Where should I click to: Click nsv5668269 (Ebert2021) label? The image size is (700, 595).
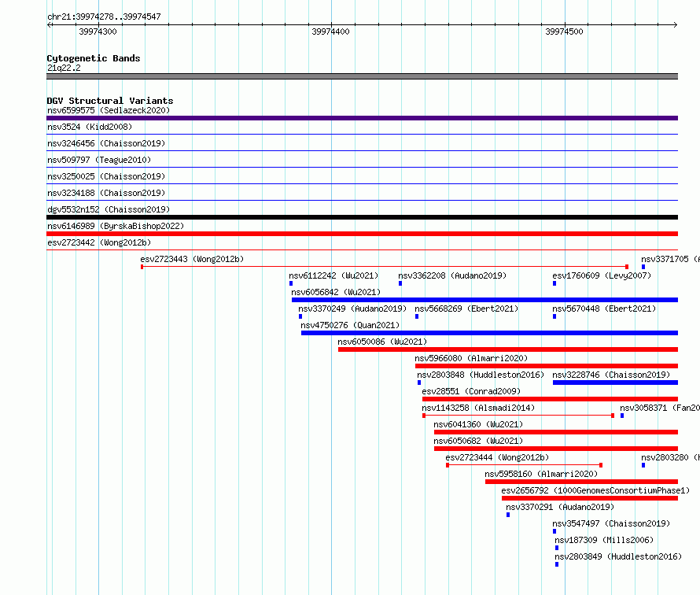pos(466,309)
